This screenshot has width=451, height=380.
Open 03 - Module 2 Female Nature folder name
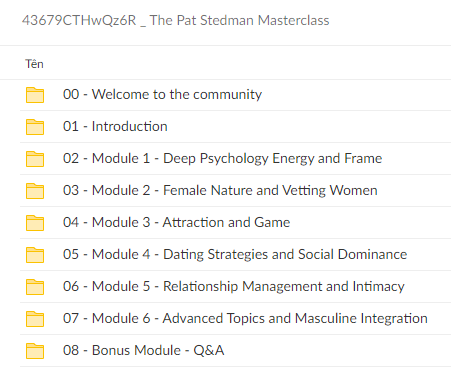220,191
